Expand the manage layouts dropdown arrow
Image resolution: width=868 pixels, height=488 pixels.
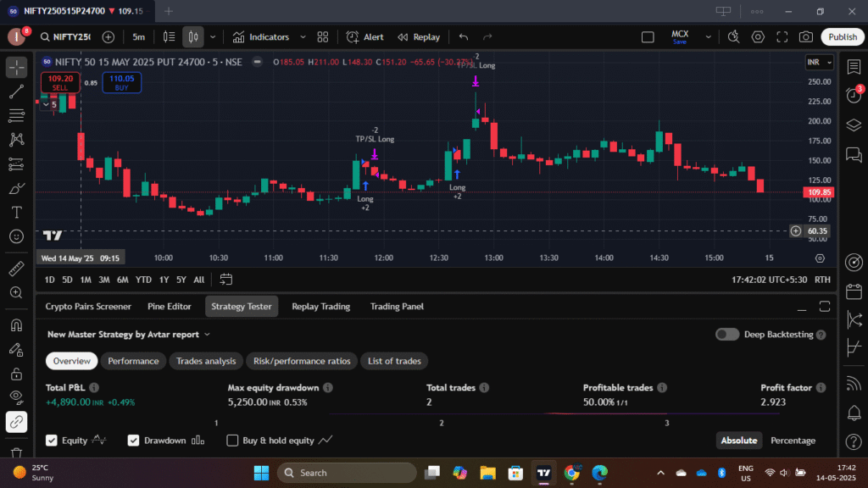coord(708,37)
